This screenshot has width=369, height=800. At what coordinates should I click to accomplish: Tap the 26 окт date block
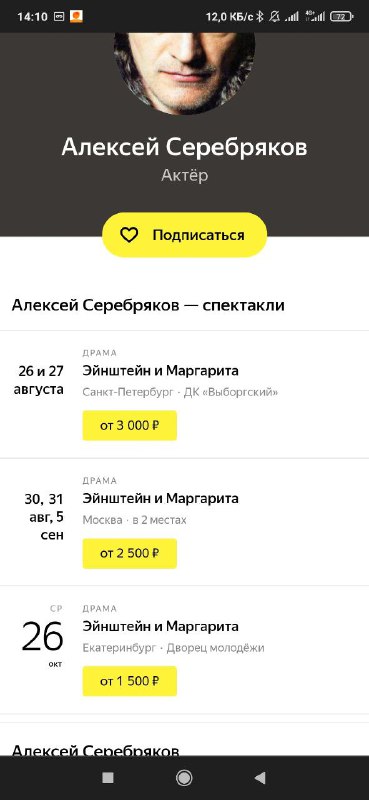pos(42,636)
